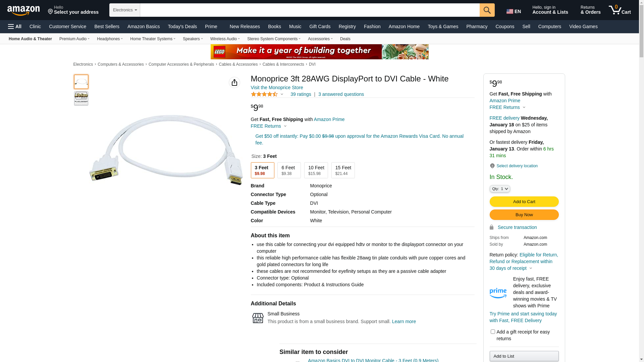Click the Add to Cart button
Screen dimensions: 644x362
tap(524, 202)
